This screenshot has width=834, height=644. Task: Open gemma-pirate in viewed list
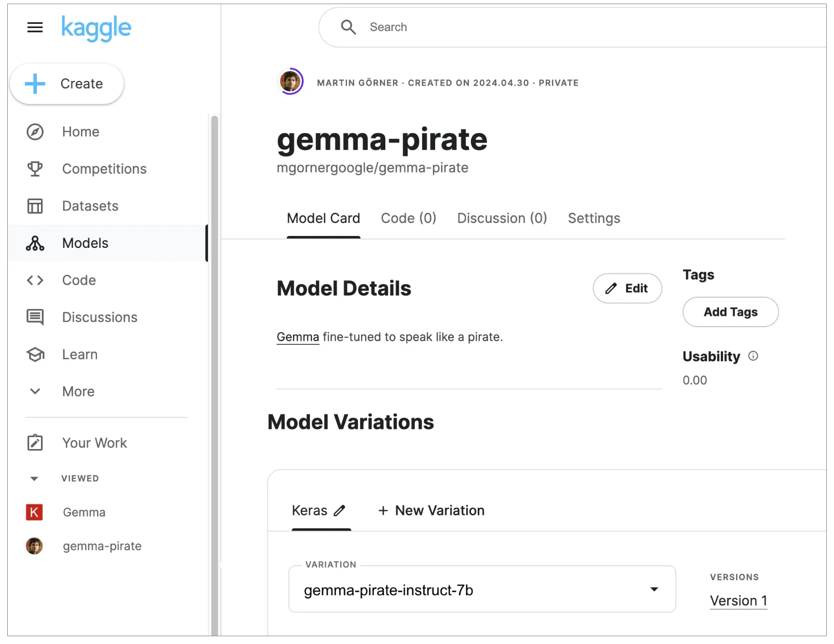click(x=102, y=546)
